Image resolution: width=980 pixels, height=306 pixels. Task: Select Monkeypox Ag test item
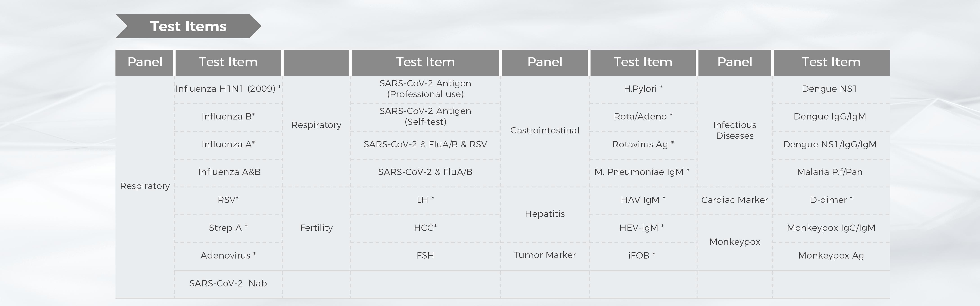coord(831,255)
